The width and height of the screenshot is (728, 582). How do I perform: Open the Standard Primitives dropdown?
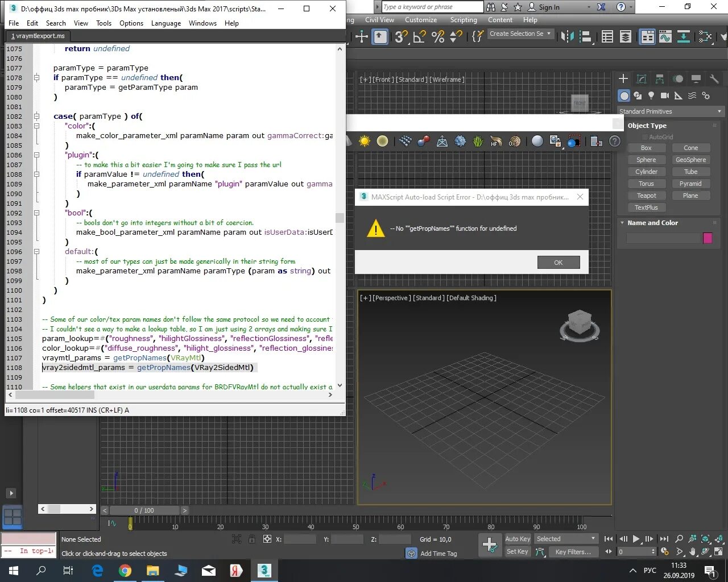point(671,111)
